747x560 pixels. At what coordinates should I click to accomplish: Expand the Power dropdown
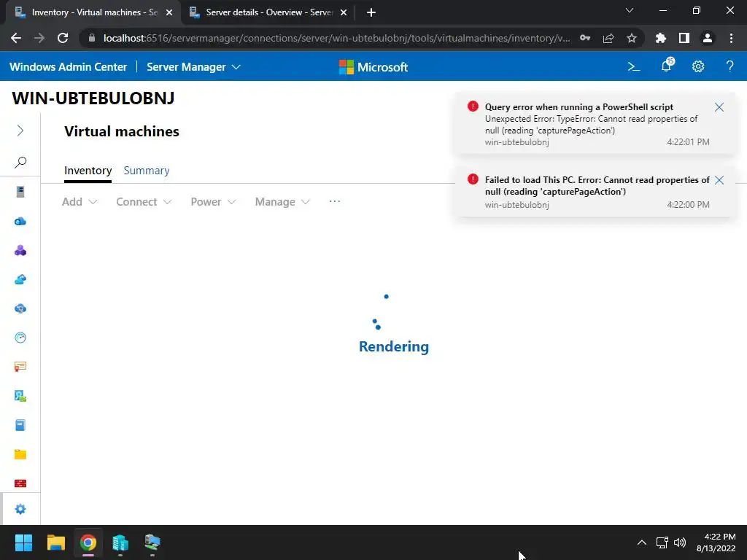[x=213, y=202]
